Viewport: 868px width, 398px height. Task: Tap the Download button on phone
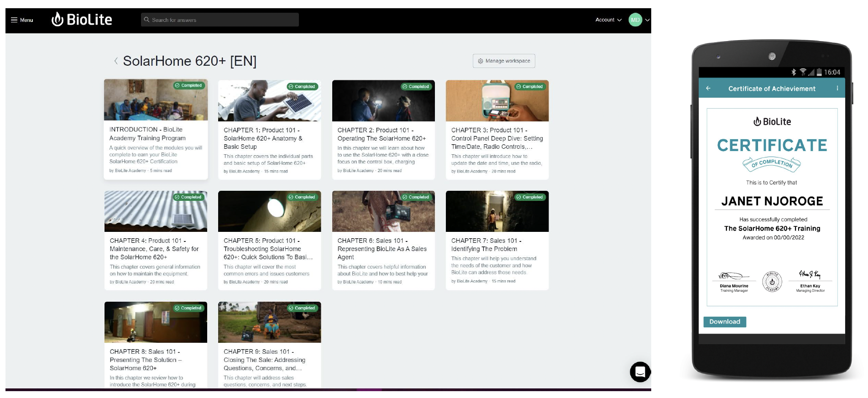tap(725, 322)
